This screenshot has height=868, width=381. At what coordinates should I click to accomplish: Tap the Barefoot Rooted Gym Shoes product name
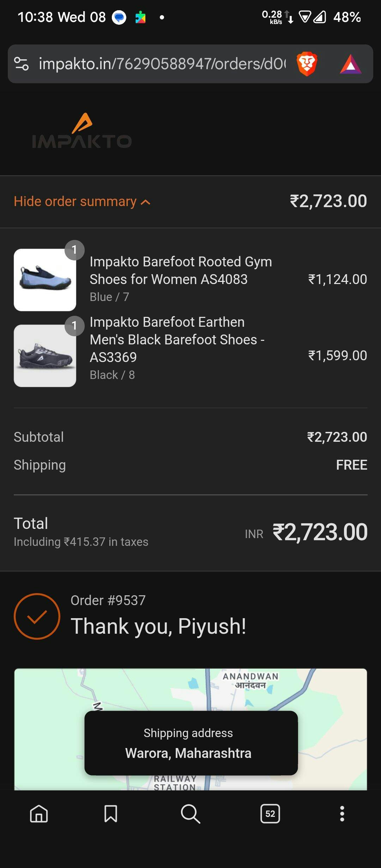pos(181,270)
